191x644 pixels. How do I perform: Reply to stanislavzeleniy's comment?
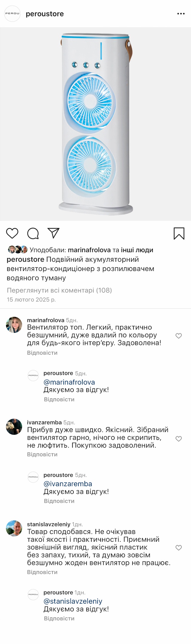click(x=42, y=572)
